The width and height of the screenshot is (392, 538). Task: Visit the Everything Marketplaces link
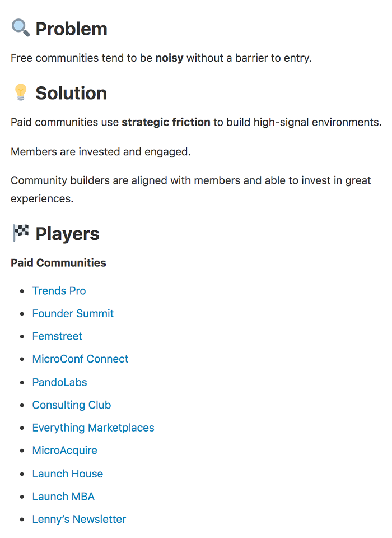[x=94, y=428]
